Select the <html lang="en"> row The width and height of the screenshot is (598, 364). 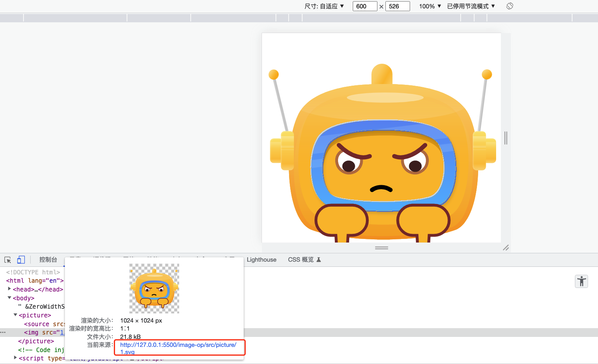pos(35,281)
